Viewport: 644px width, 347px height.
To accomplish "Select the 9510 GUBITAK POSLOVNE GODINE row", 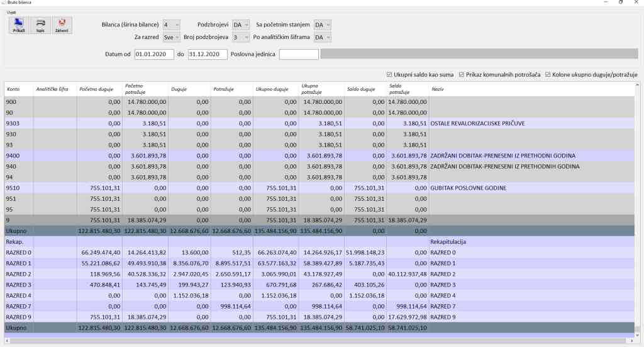I will coord(19,188).
